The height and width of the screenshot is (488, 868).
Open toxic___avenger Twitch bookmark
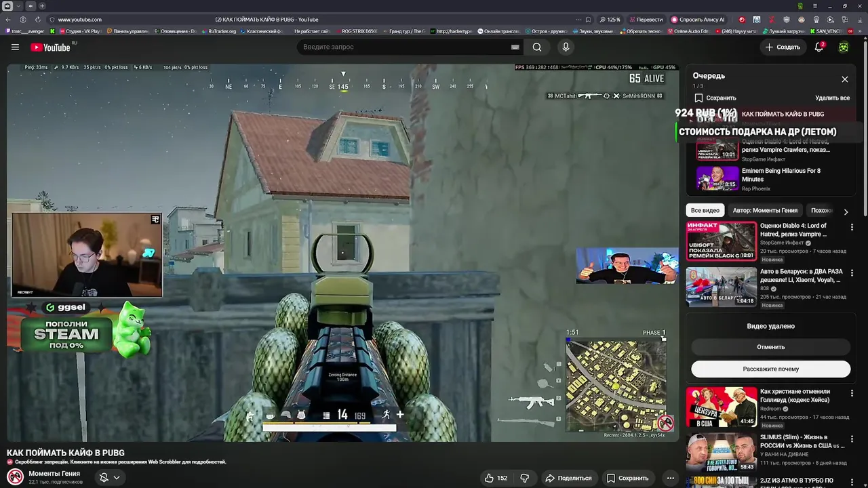25,31
